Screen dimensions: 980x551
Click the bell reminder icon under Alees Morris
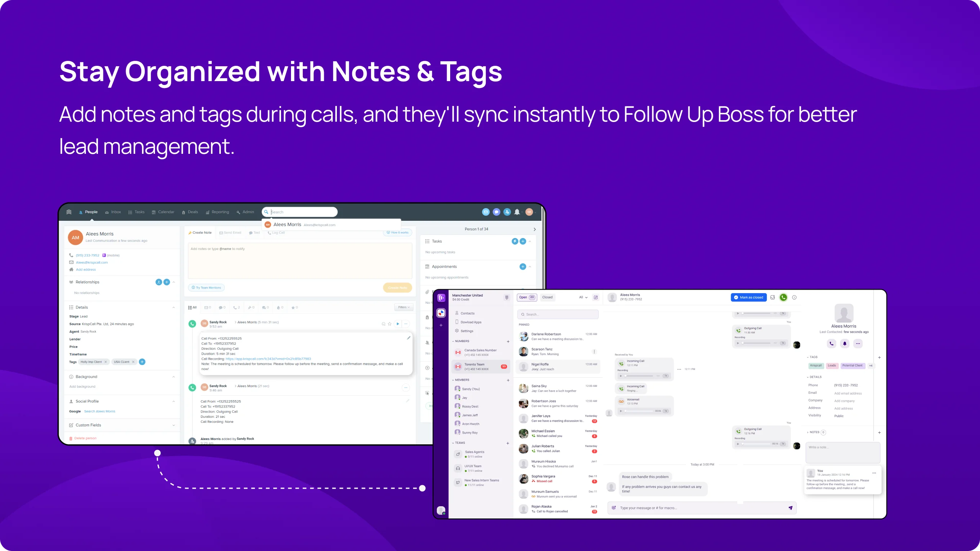tap(844, 344)
